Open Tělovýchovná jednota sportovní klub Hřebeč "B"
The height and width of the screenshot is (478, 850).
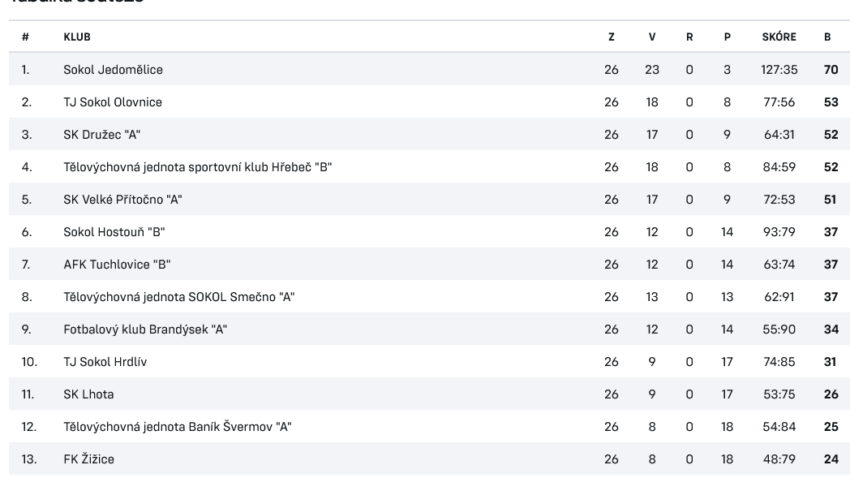pyautogui.click(x=197, y=167)
